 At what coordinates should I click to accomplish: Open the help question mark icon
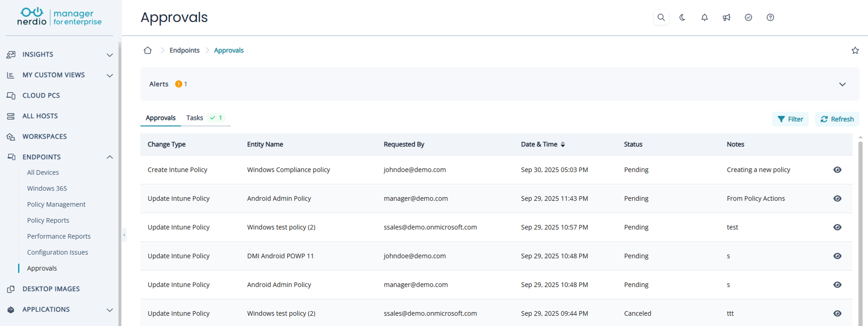pyautogui.click(x=770, y=17)
